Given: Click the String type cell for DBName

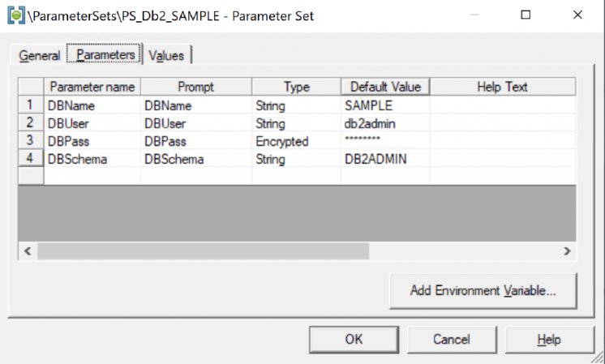Looking at the screenshot, I should (296, 105).
